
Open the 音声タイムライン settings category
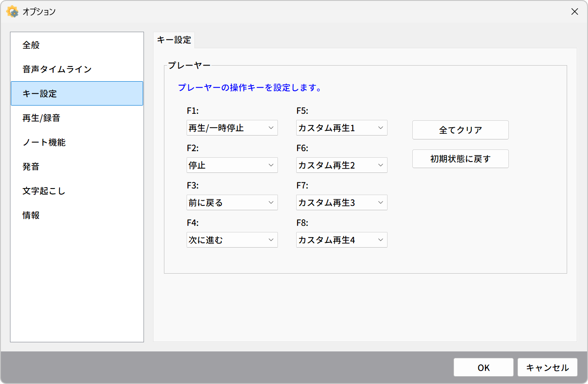click(77, 69)
